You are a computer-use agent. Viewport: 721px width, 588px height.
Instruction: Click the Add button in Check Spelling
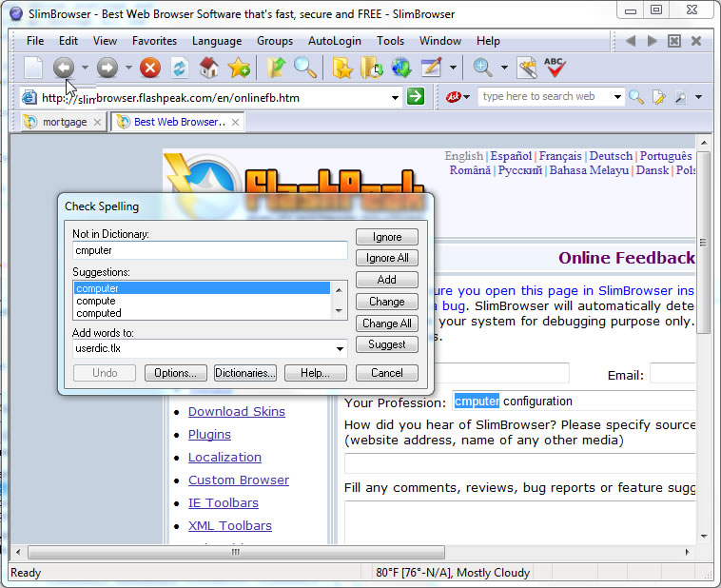click(387, 280)
